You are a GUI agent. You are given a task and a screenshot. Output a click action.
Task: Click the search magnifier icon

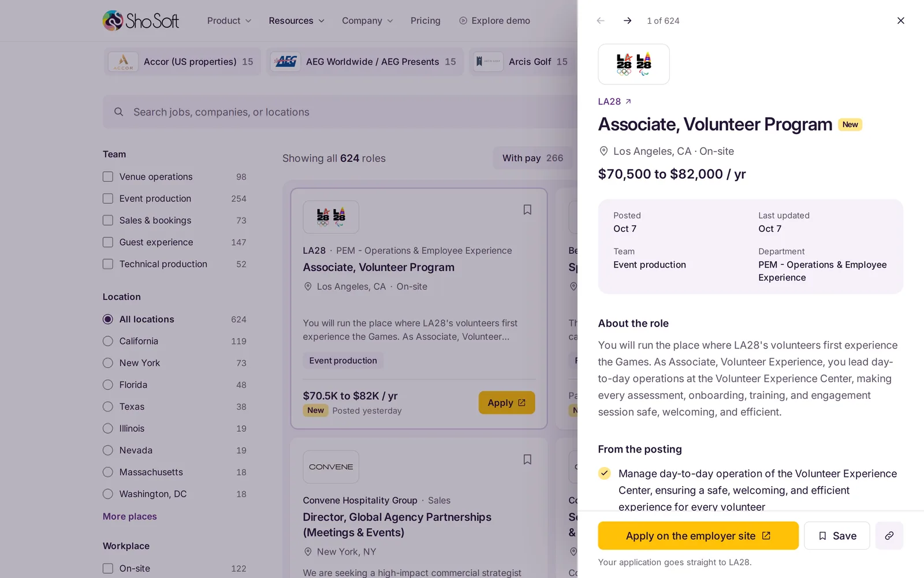118,112
